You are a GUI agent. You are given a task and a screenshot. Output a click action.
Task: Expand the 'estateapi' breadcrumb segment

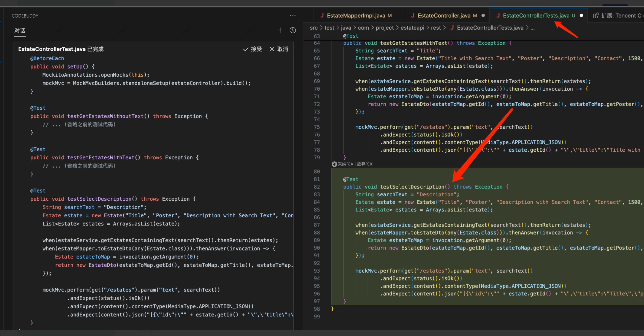[412, 28]
